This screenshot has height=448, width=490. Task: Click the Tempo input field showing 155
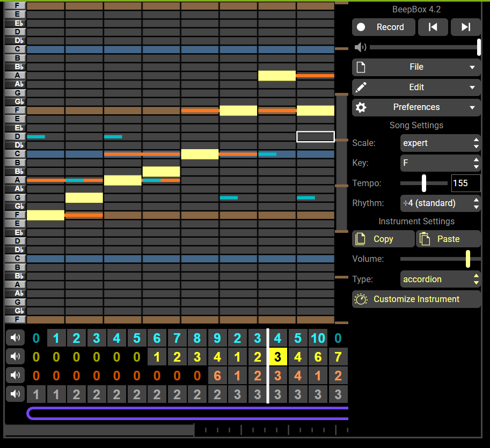pos(465,183)
